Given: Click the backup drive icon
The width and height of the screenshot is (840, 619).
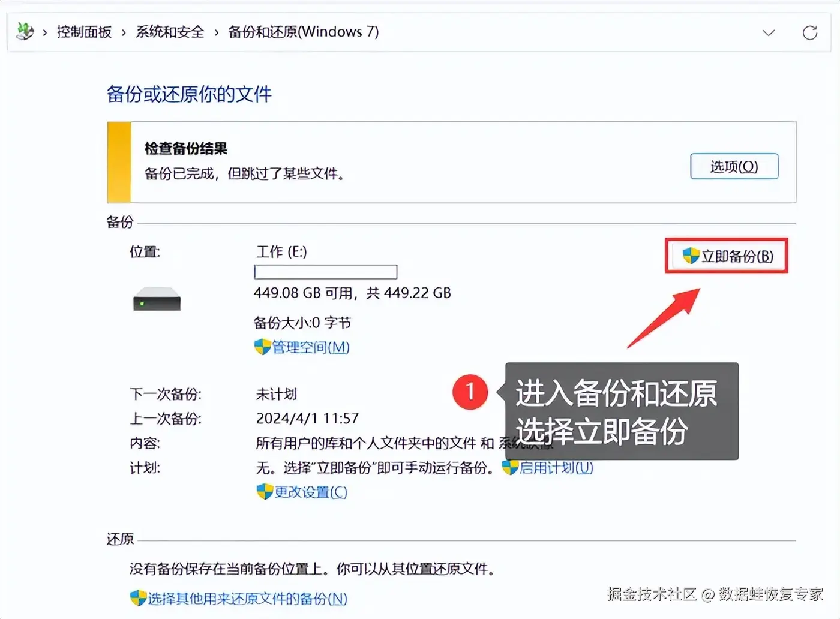Looking at the screenshot, I should (157, 298).
